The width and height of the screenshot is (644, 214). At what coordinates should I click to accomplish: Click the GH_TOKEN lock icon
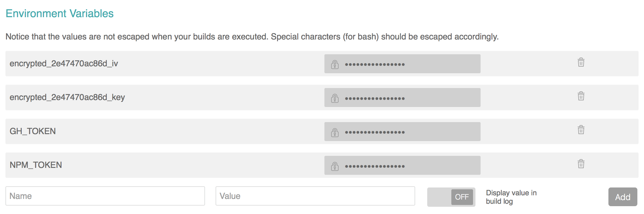[335, 132]
